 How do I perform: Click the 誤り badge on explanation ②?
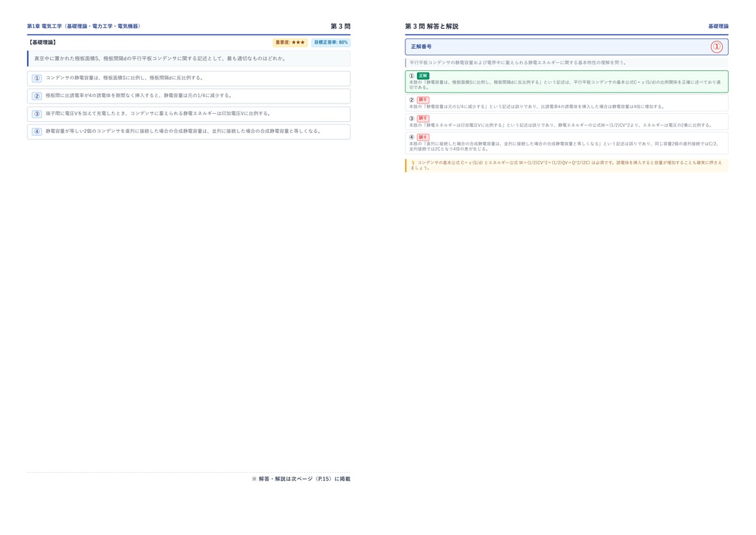pyautogui.click(x=423, y=100)
